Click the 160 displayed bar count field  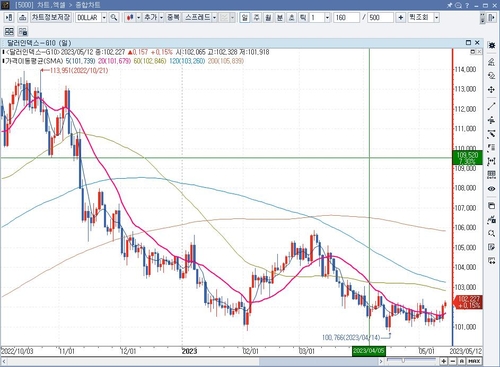(346, 17)
